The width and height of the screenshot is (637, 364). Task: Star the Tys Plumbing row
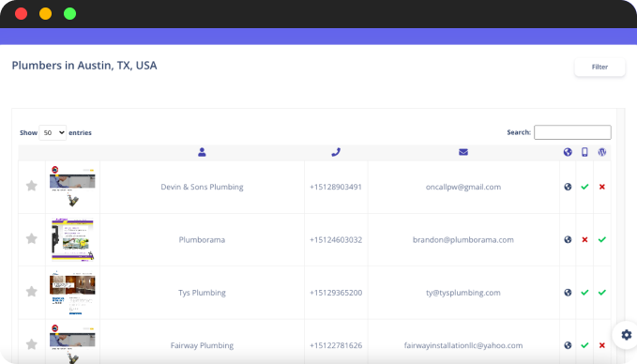tap(32, 292)
